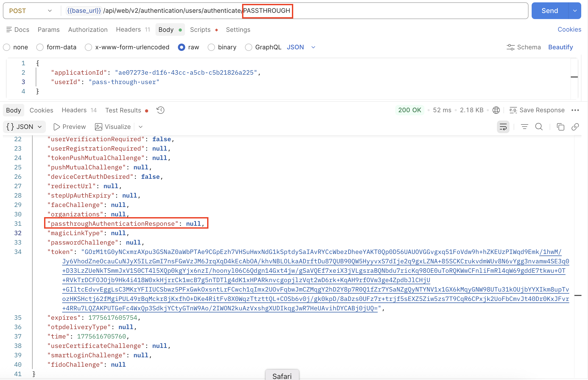Click the 2.18 KB response size
Viewport: 588px width, 380px height.
click(472, 110)
